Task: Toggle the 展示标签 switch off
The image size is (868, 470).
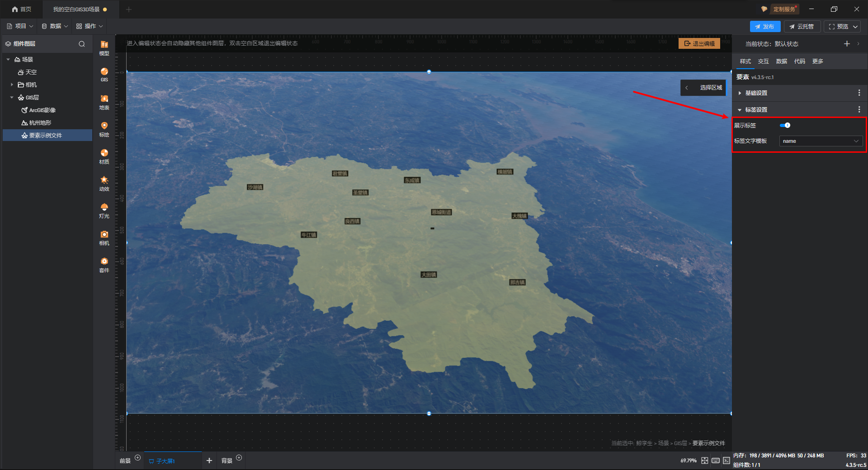Action: (x=785, y=125)
